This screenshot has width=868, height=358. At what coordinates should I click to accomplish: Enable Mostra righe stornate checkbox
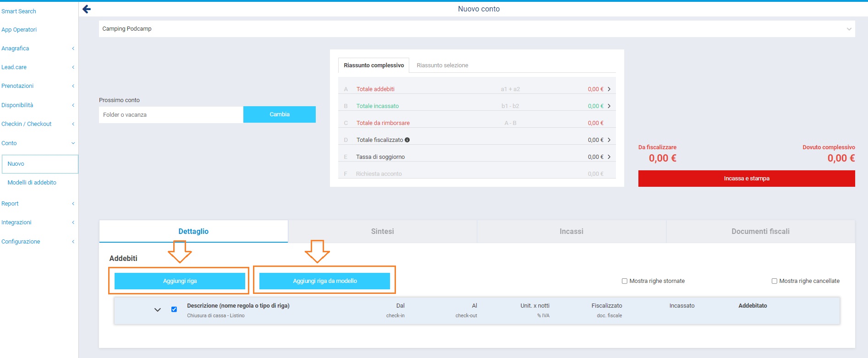(x=624, y=281)
